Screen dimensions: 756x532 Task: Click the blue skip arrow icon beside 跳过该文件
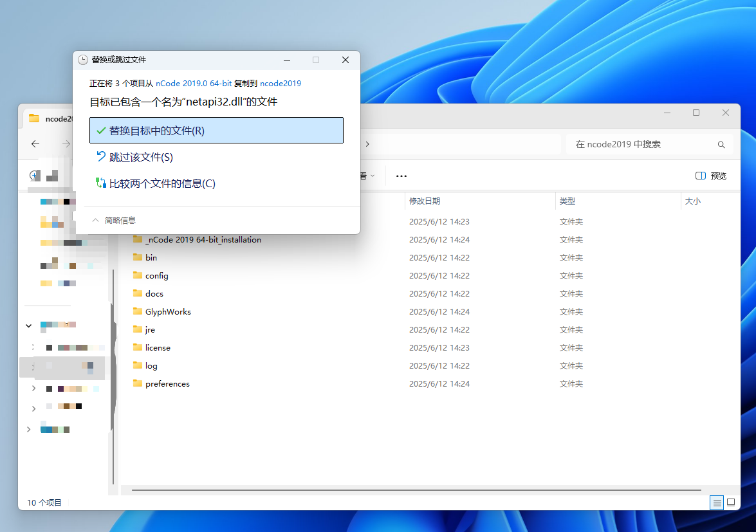point(100,156)
